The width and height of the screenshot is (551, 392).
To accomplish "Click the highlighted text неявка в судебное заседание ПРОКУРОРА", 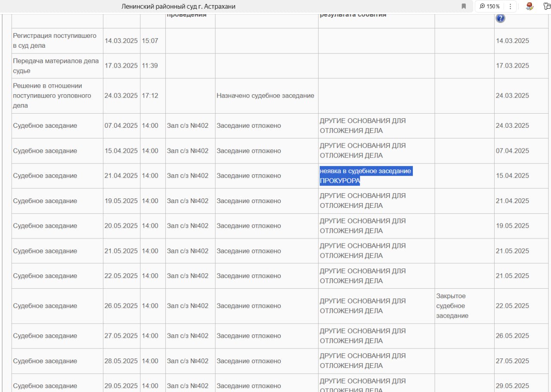I will tap(365, 176).
